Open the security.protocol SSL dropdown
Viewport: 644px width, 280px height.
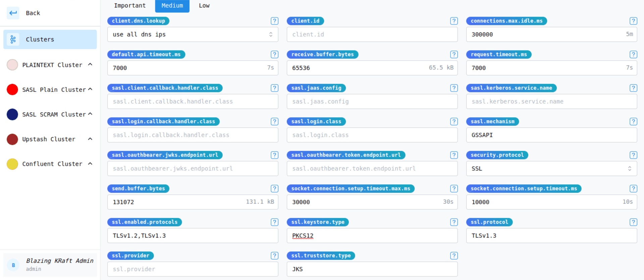[x=552, y=168]
